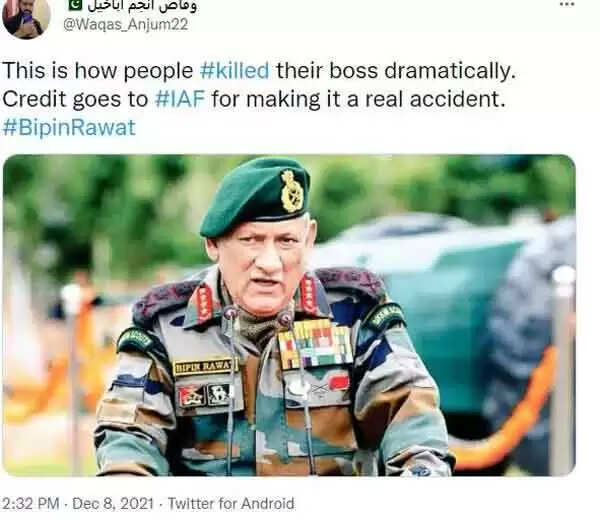Click the Dec 8, 2021 date
Screen dimensions: 600x520
point(112,504)
